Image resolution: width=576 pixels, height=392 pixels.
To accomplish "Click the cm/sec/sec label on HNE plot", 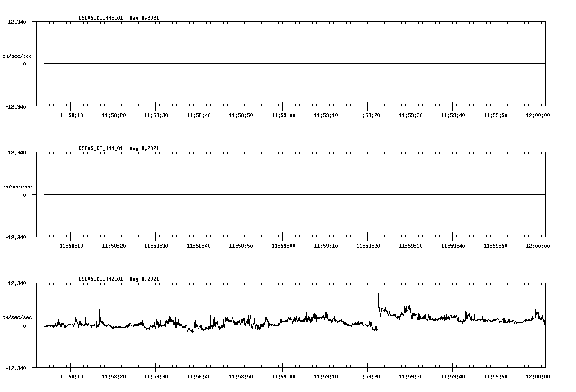I will (x=17, y=56).
